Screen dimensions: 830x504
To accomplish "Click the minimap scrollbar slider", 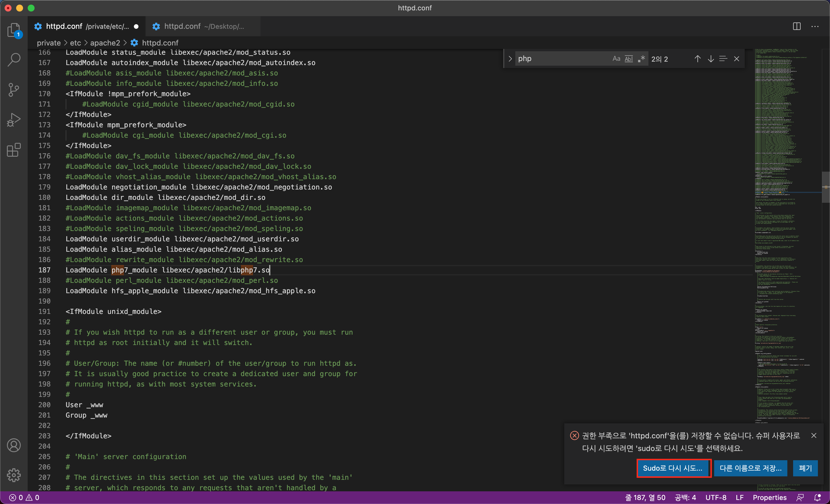I will [825, 187].
